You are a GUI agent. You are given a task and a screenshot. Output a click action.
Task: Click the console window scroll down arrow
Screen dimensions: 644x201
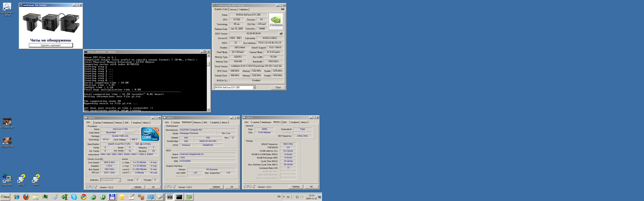pos(208,110)
